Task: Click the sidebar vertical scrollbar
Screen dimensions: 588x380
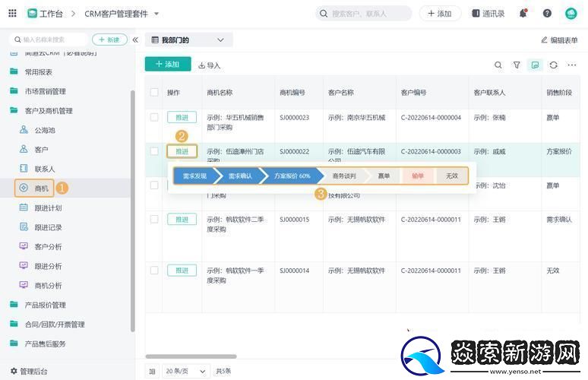Action: [x=132, y=211]
